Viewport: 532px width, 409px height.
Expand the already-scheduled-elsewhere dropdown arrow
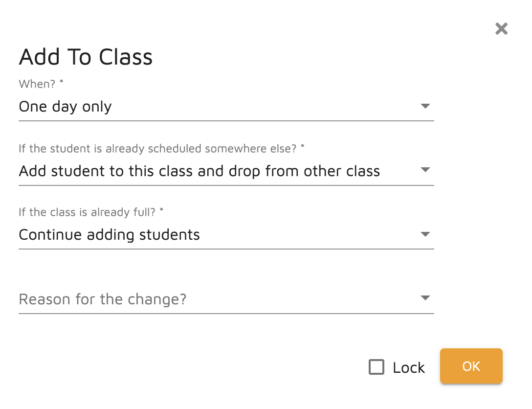[x=425, y=170]
